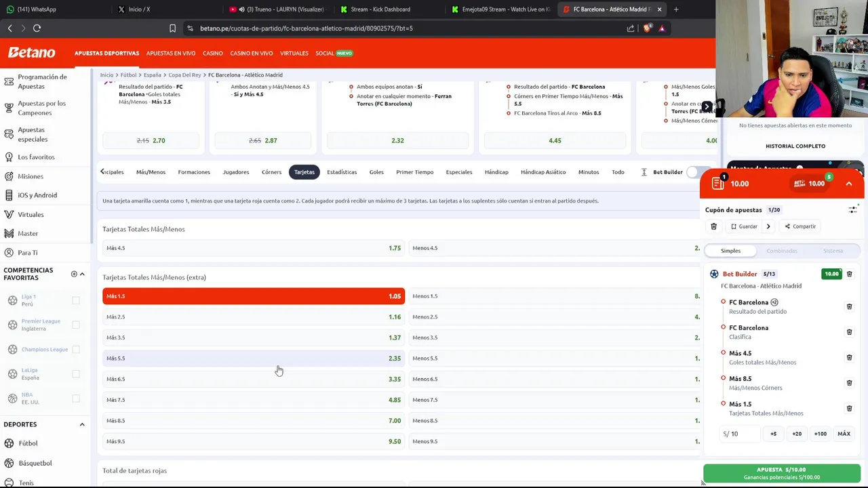Check Liga 1 Perú competition checkbox
The height and width of the screenshot is (488, 868).
(x=76, y=300)
